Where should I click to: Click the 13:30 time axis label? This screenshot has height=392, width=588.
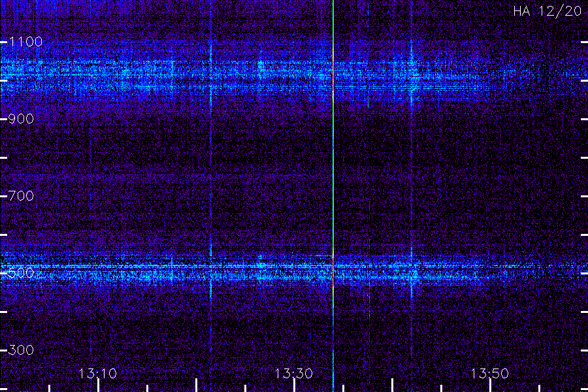[x=293, y=374]
